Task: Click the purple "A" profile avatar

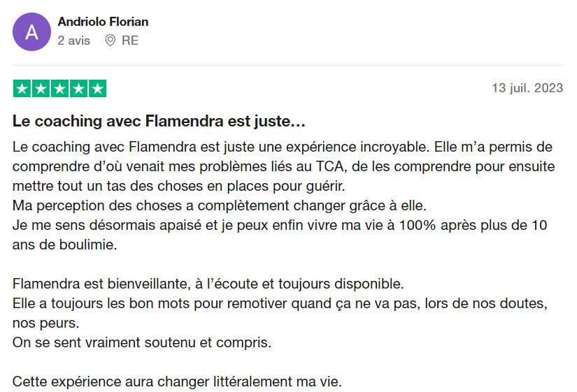Action: 31,31
